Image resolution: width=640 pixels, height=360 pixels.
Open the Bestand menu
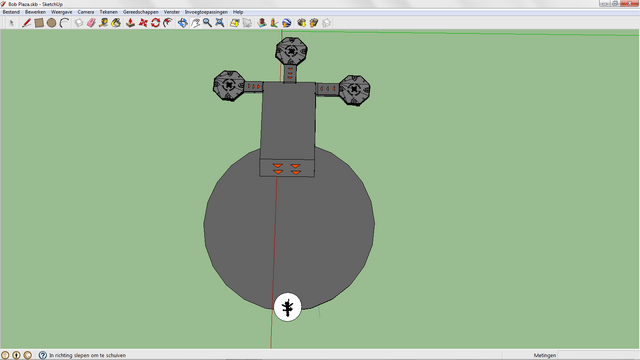pos(11,12)
